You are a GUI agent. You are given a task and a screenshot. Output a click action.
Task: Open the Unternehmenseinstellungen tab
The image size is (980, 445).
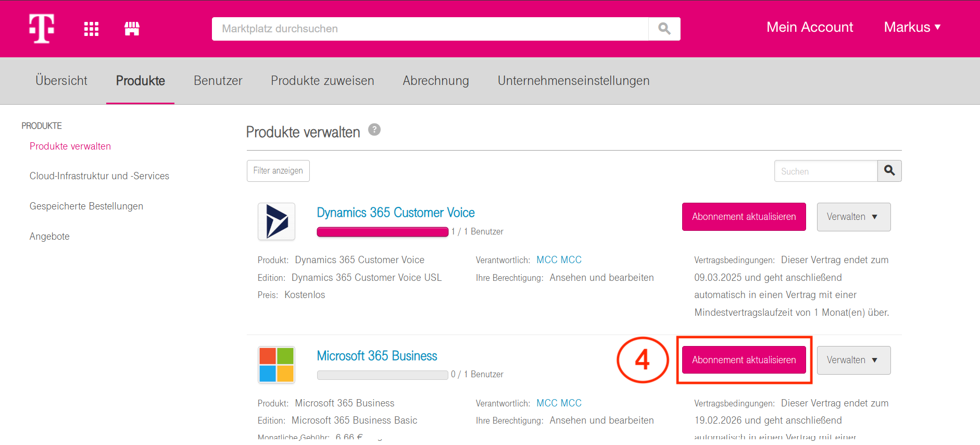click(x=573, y=81)
